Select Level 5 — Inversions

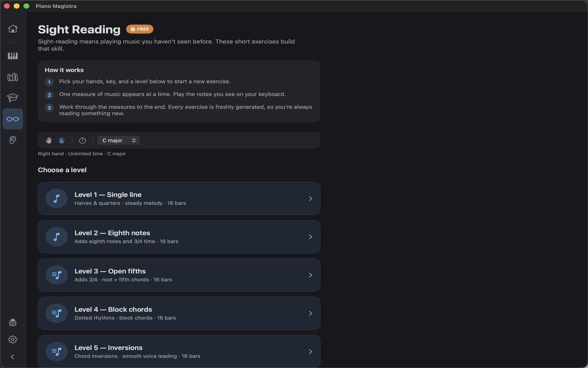(x=179, y=352)
